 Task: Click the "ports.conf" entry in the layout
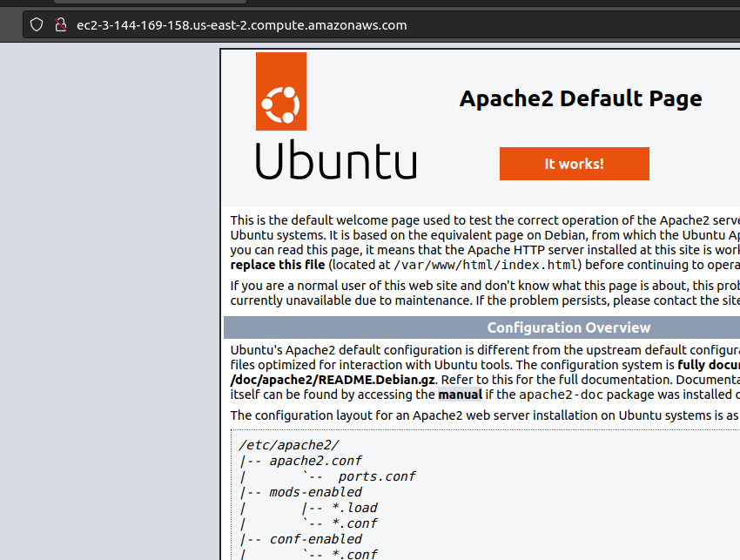(x=377, y=476)
